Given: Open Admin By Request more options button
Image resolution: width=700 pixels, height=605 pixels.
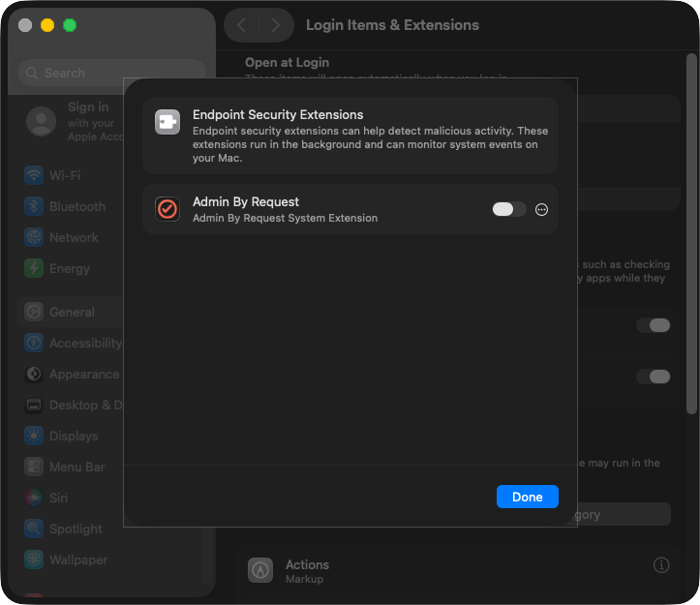Looking at the screenshot, I should 541,209.
